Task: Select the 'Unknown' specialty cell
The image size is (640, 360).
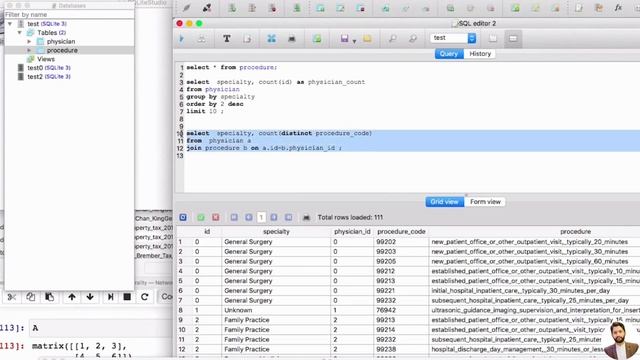Action: [x=276, y=310]
